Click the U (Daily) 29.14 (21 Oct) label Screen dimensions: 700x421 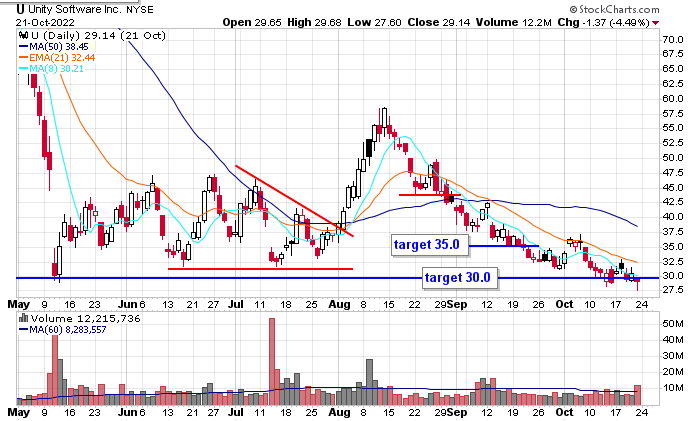pyautogui.click(x=98, y=35)
